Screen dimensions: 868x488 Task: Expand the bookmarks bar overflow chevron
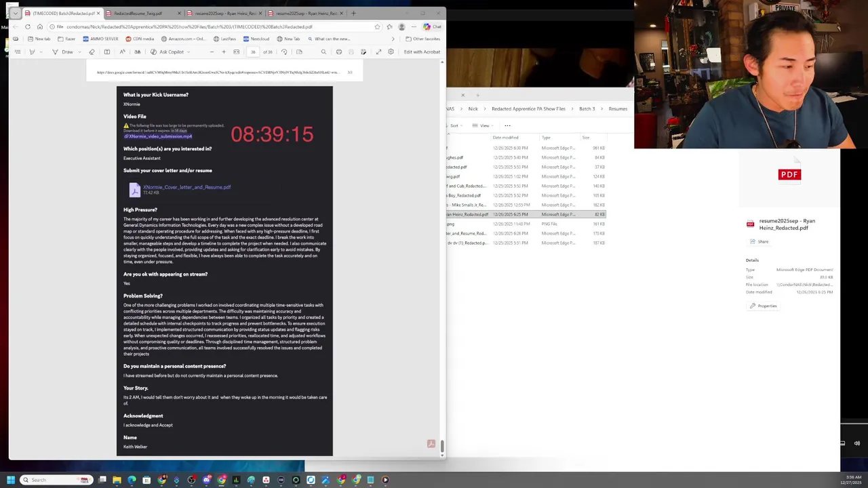[393, 39]
